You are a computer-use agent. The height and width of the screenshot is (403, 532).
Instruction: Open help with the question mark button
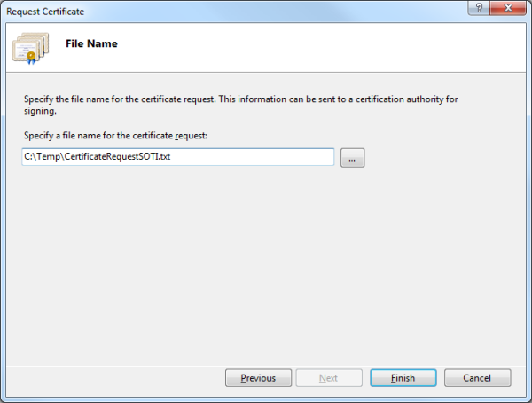(479, 8)
